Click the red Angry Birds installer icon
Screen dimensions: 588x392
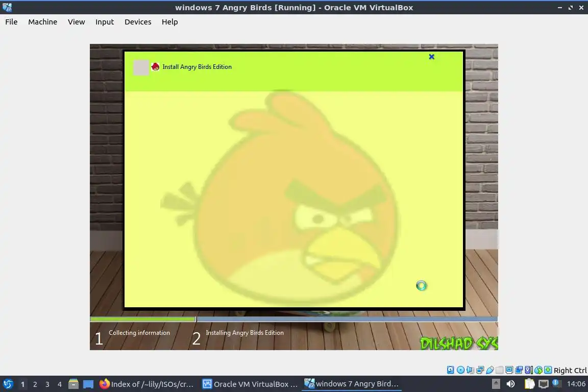click(155, 67)
